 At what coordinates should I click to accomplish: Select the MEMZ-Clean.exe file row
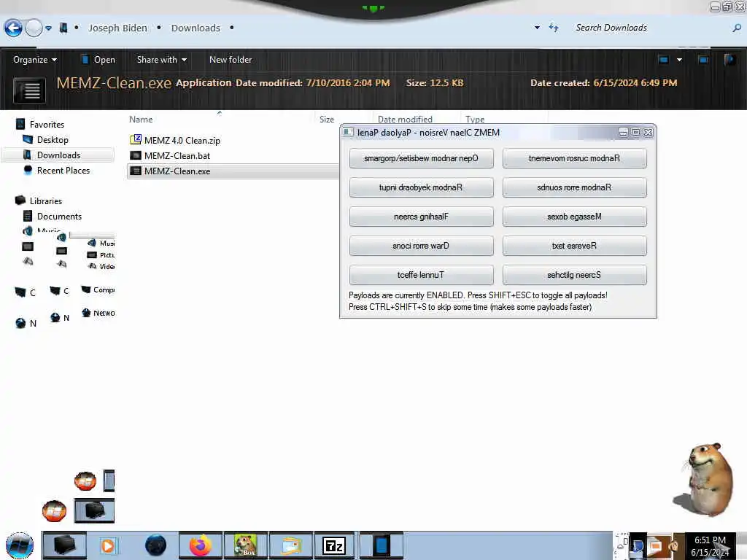tap(233, 171)
